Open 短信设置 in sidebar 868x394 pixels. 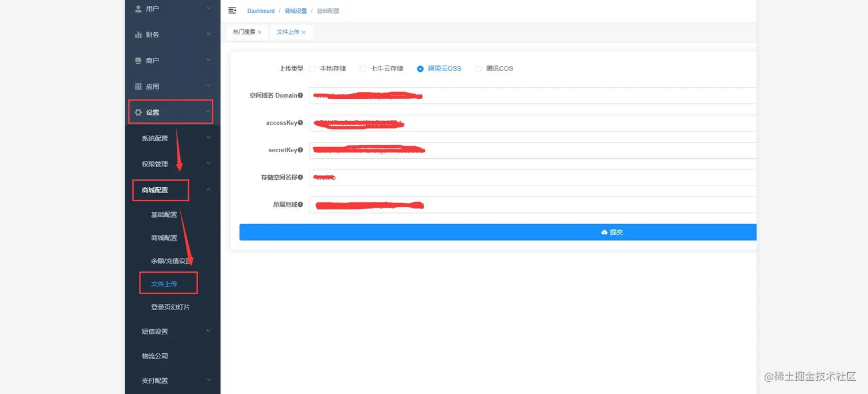point(155,331)
